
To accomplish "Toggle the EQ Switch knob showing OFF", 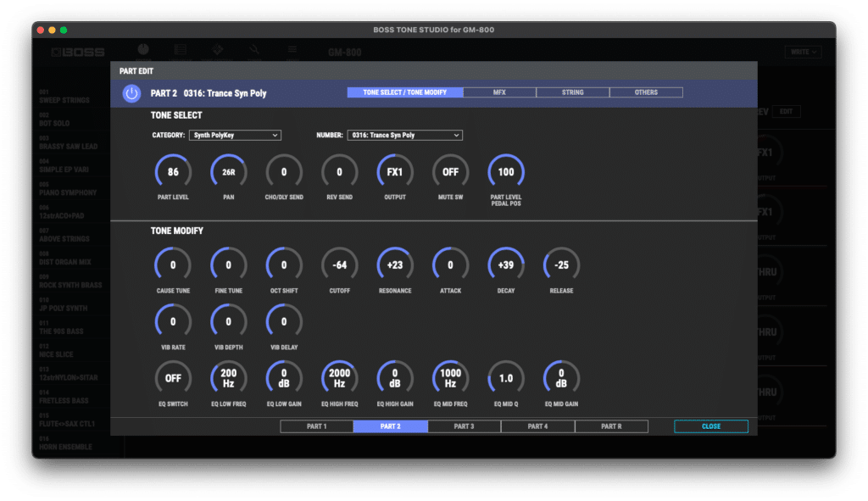I will point(173,378).
